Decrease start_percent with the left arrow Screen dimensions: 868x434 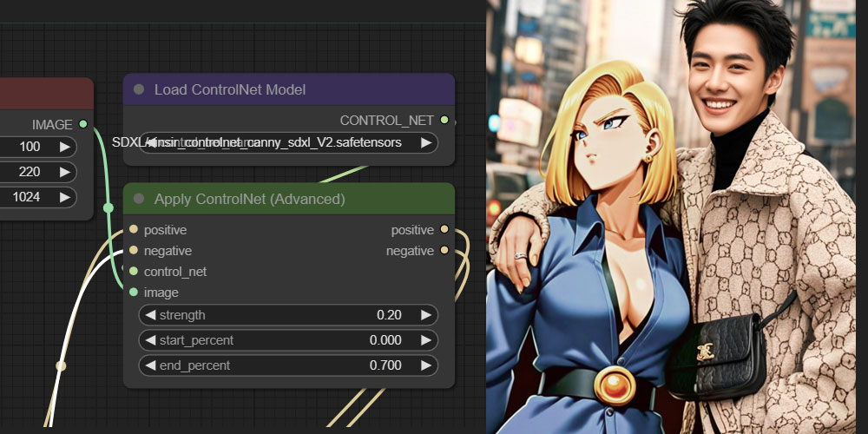150,340
